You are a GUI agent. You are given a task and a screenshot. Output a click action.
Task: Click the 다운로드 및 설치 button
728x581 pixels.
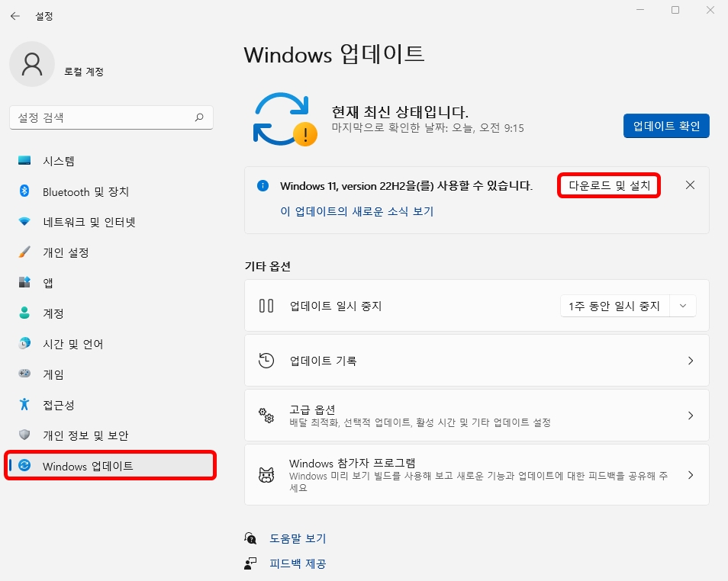tap(609, 185)
